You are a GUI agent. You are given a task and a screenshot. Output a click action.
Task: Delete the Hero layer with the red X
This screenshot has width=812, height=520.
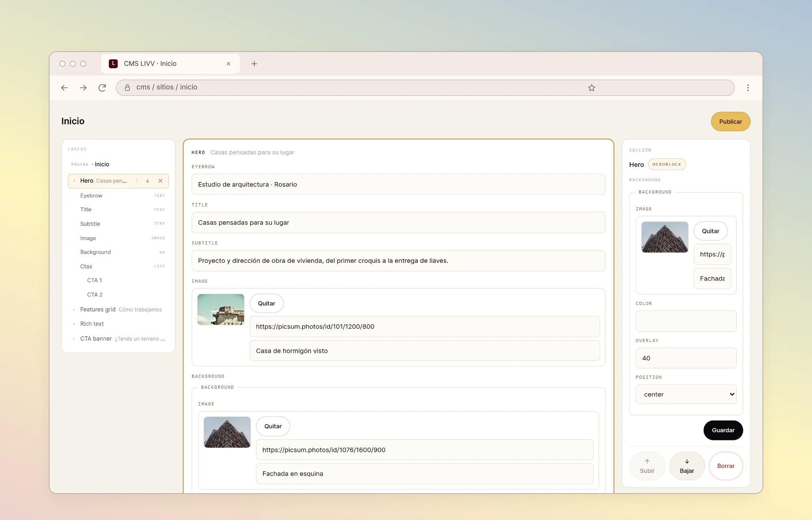pyautogui.click(x=160, y=181)
